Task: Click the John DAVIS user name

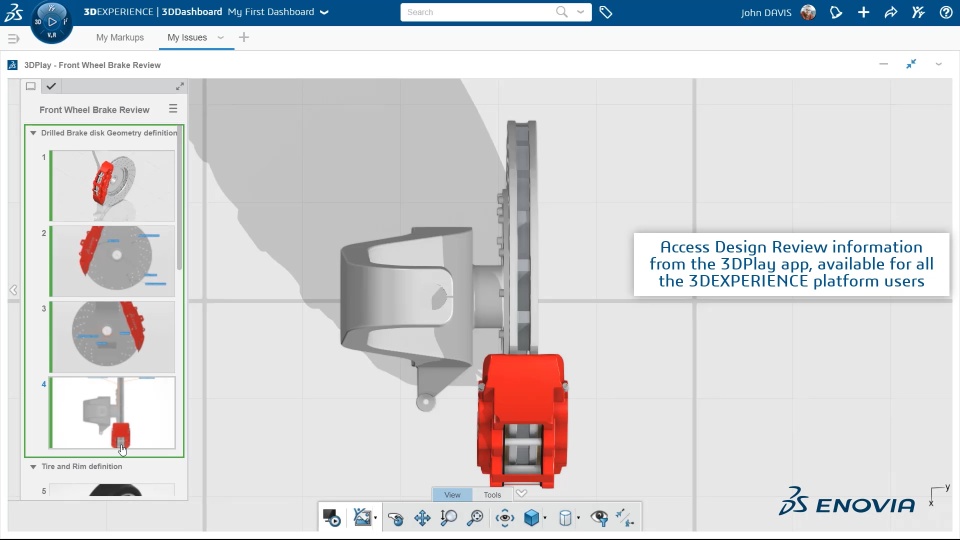Action: tap(766, 13)
